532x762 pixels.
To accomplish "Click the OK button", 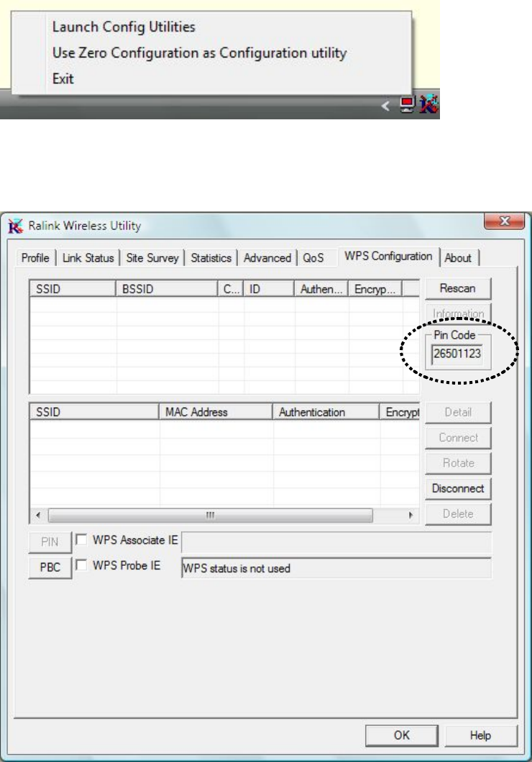I will (x=402, y=735).
